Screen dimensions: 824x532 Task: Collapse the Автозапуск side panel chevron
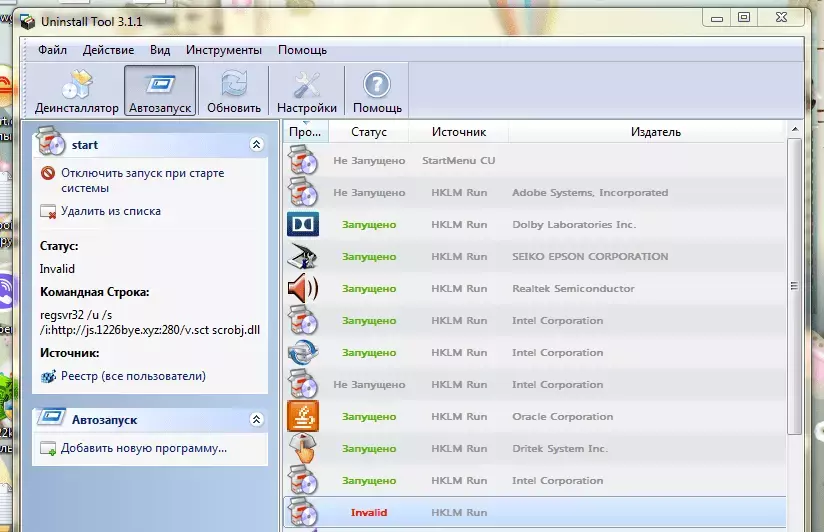point(256,420)
